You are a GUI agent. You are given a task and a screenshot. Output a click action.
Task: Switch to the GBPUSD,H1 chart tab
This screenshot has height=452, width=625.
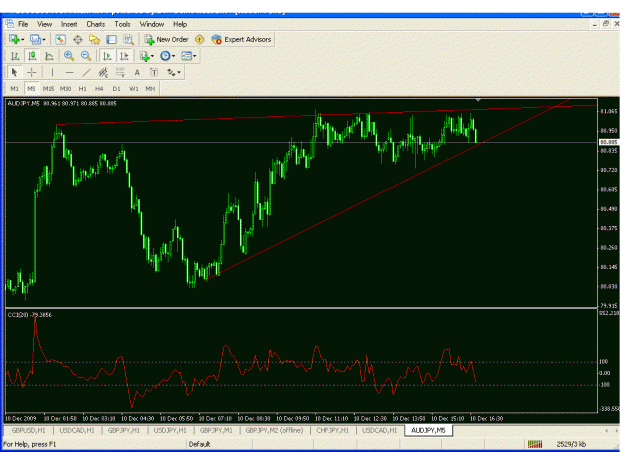tap(28, 430)
